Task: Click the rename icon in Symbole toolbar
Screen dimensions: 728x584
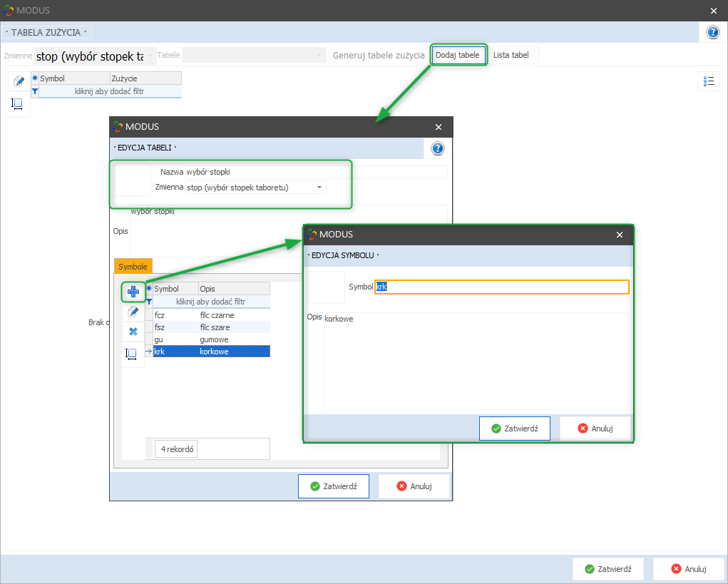Action: [x=133, y=353]
